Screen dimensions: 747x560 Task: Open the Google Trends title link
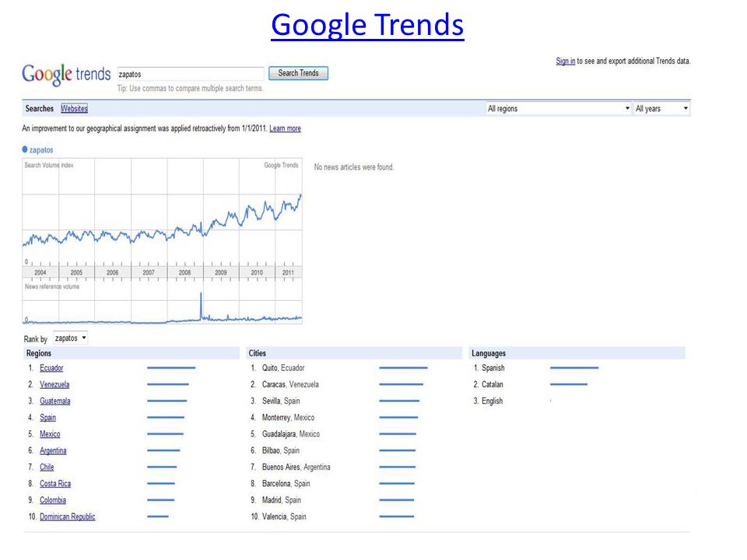pyautogui.click(x=367, y=25)
